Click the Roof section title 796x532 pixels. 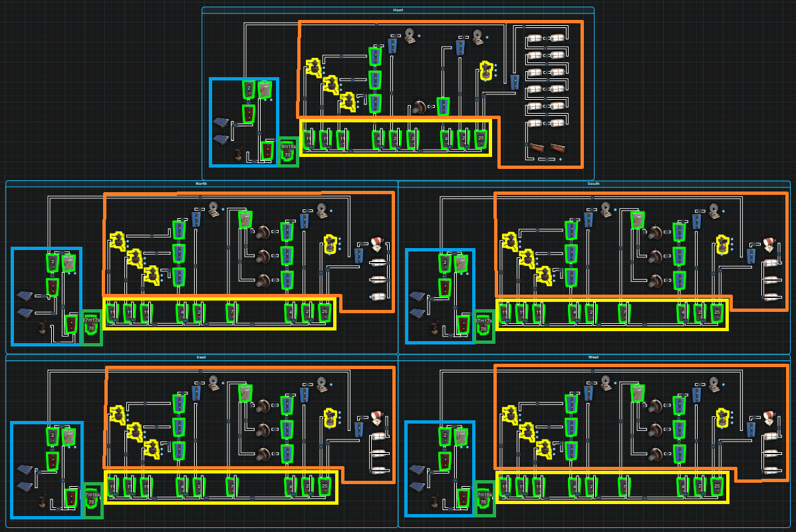[398, 10]
